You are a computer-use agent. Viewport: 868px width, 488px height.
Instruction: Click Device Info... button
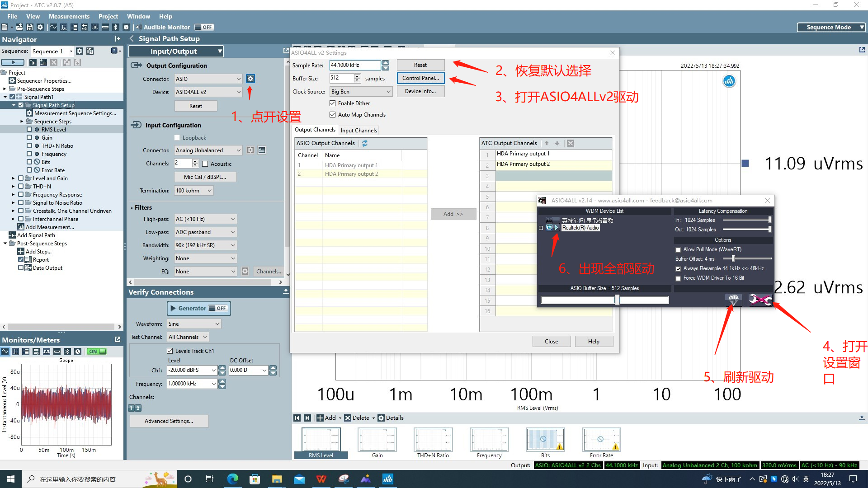pyautogui.click(x=421, y=91)
